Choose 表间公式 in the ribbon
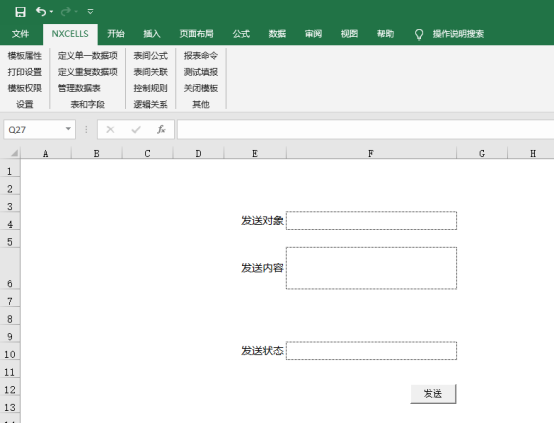 tap(151, 56)
